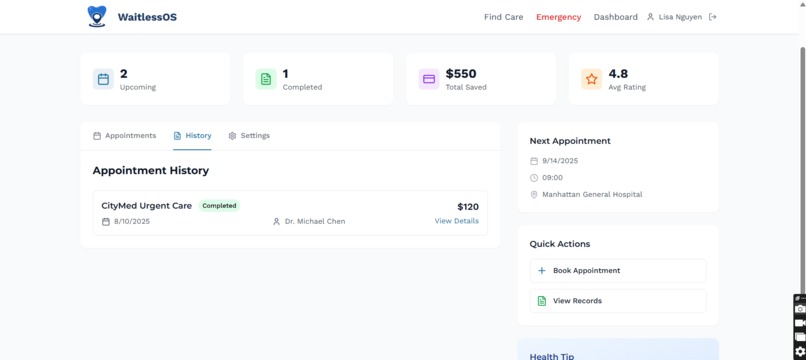Click the Manhattan General Hospital text
806x360 pixels.
pyautogui.click(x=592, y=195)
